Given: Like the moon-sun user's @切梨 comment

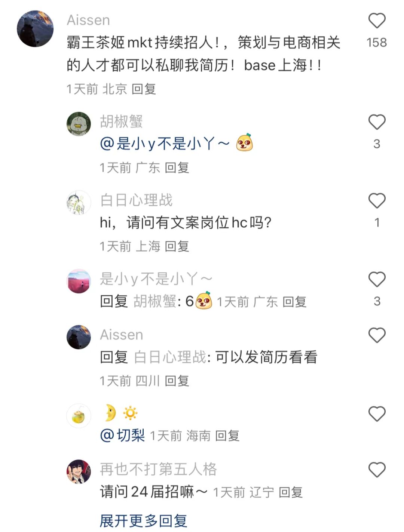Looking at the screenshot, I should click(377, 414).
